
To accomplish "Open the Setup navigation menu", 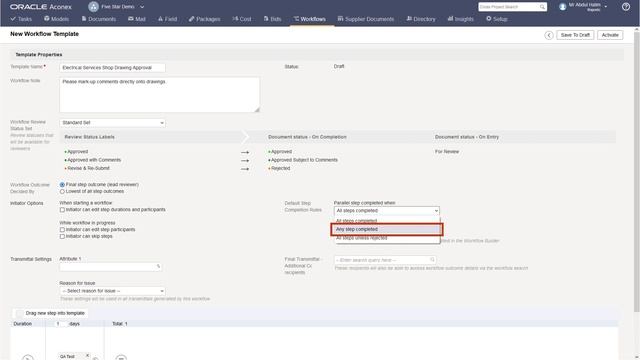I will coord(497,19).
